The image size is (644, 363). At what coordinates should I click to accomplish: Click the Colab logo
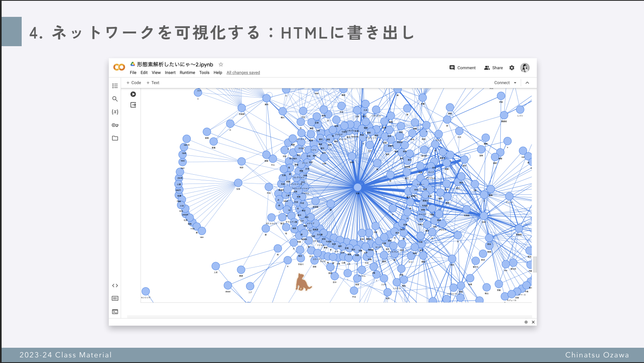point(119,67)
